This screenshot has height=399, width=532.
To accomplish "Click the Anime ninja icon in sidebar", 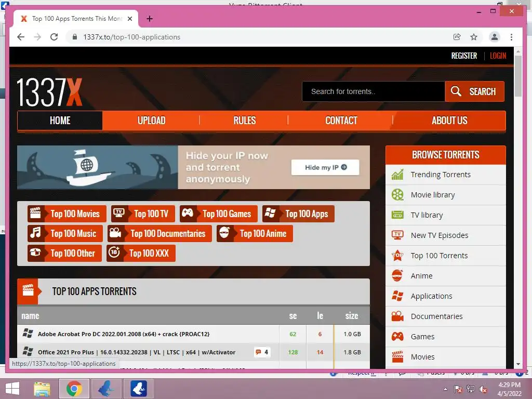I will pyautogui.click(x=397, y=275).
